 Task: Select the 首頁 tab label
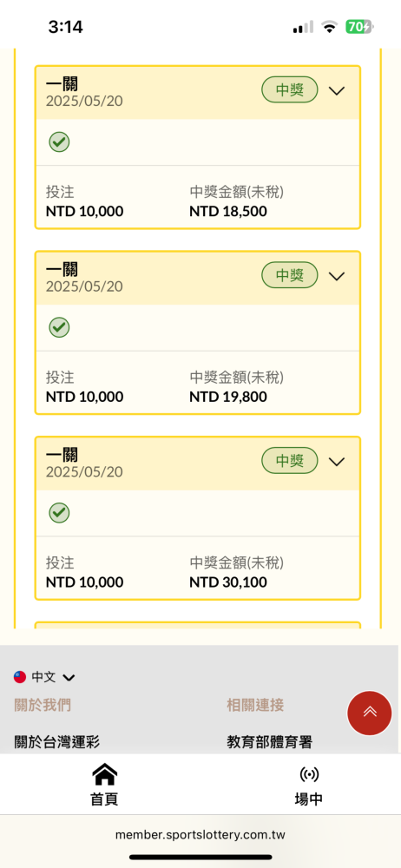[105, 799]
